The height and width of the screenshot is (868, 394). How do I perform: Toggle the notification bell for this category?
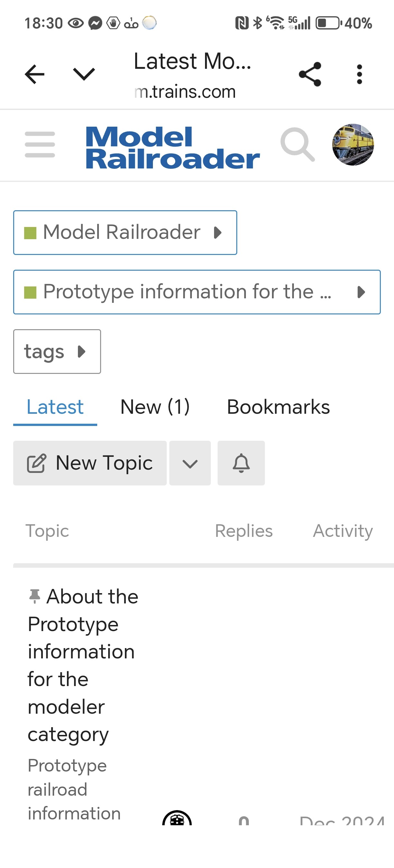coord(241,463)
